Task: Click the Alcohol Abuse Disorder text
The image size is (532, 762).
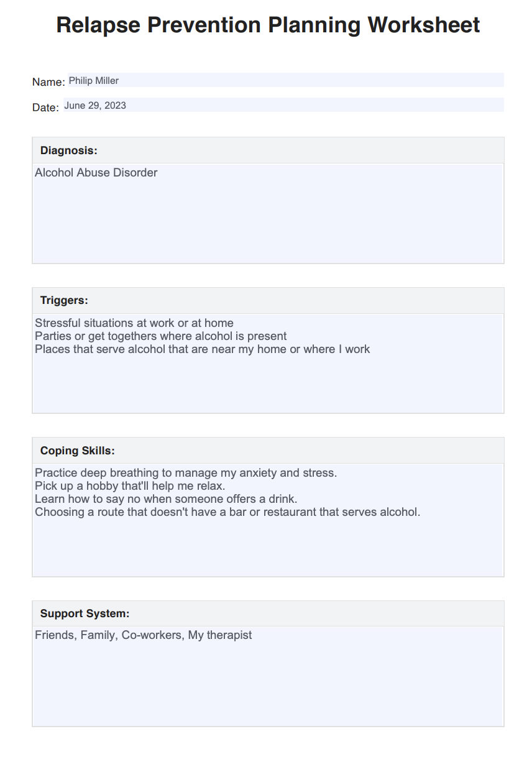Action: 96,173
